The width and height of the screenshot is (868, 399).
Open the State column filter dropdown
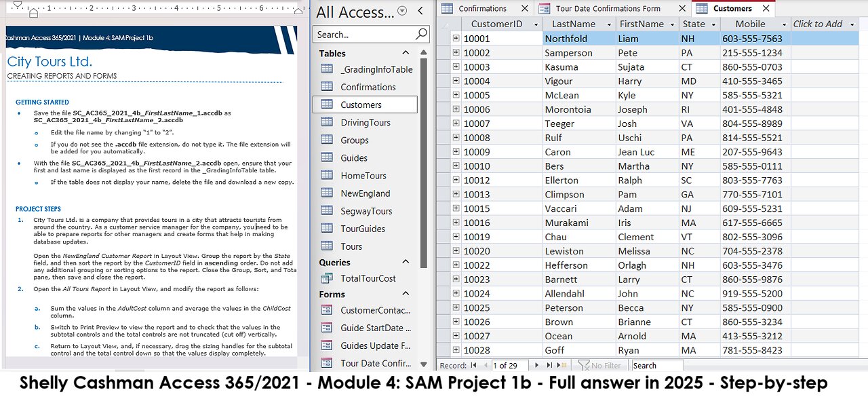[x=713, y=24]
